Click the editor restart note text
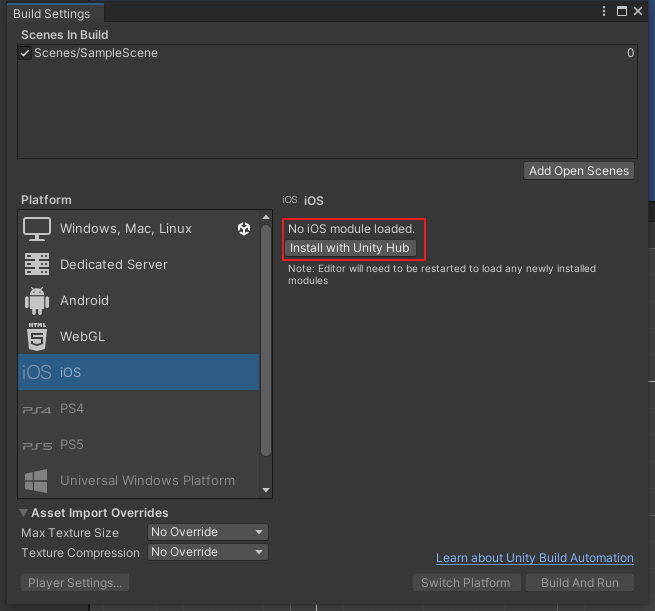This screenshot has height=611, width=655. pyautogui.click(x=442, y=274)
